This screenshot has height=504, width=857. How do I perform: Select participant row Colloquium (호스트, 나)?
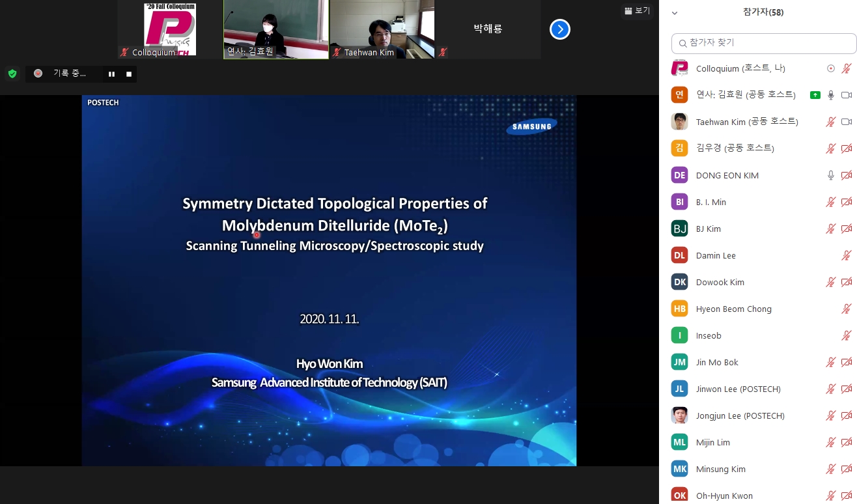(x=759, y=68)
